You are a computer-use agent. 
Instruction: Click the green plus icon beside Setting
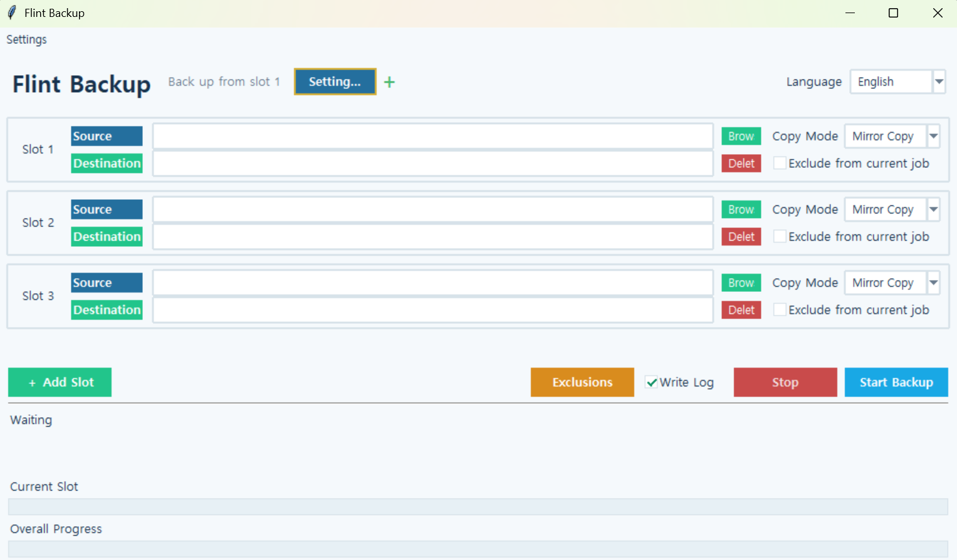pyautogui.click(x=389, y=82)
